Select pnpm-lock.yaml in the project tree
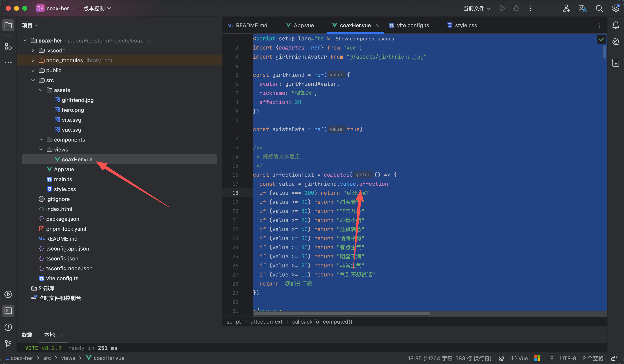Screen dimensions: 624x364 click(x=66, y=229)
